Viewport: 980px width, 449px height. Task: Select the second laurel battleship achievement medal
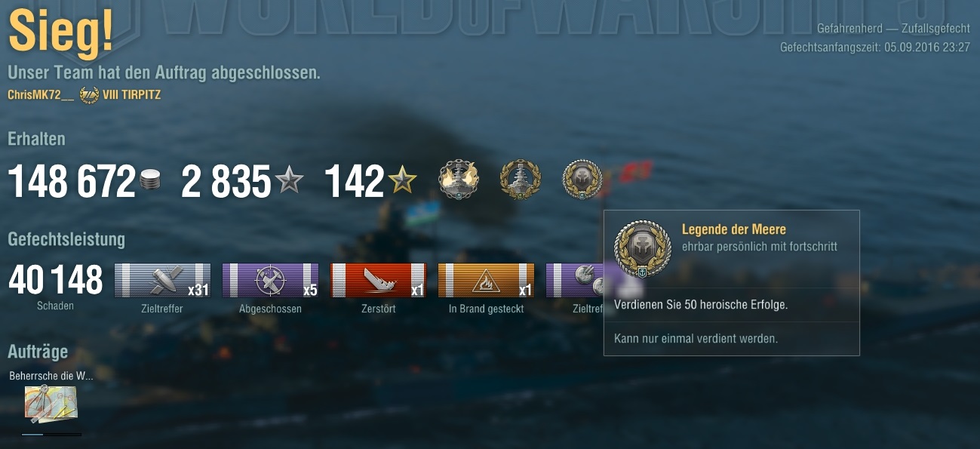pyautogui.click(x=521, y=180)
